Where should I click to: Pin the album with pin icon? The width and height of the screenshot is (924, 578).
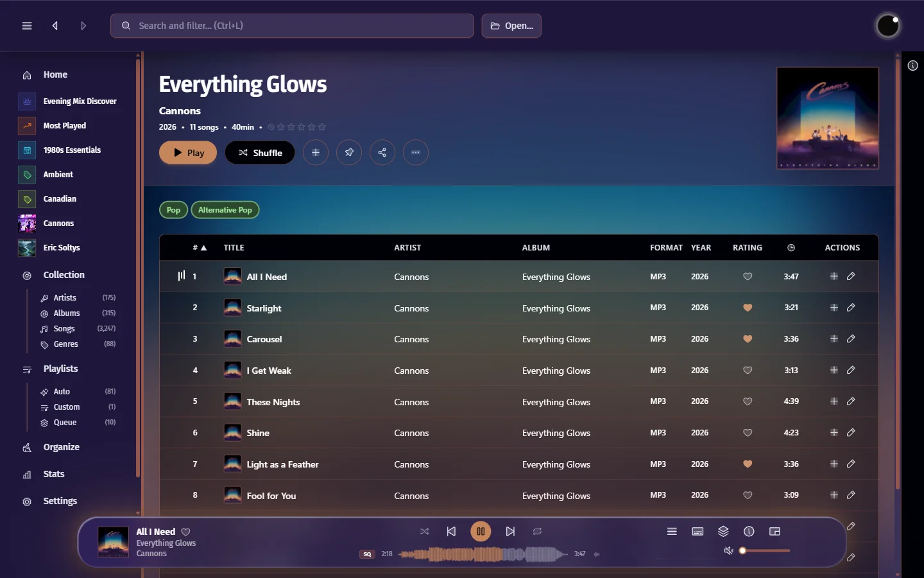pos(349,153)
